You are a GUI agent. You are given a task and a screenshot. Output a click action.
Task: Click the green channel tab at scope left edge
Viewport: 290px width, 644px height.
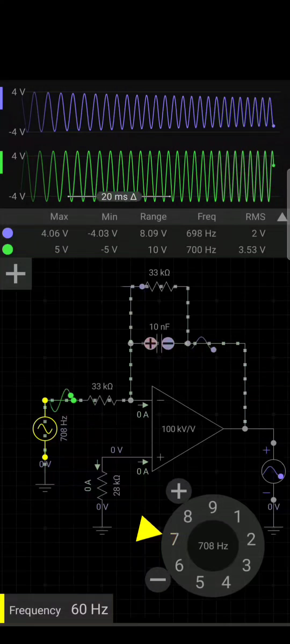1,162
